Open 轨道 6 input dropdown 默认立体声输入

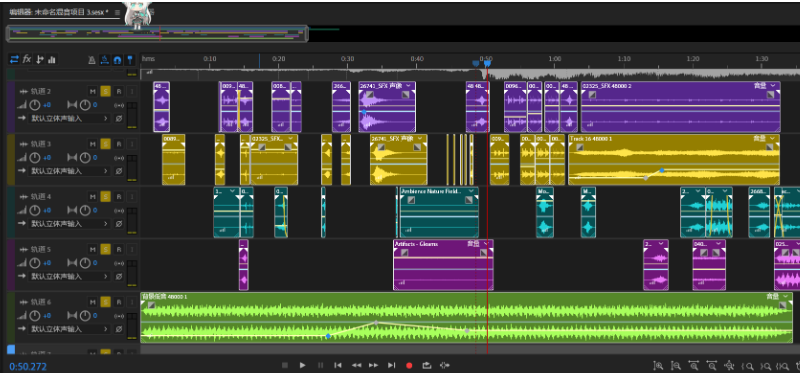70,329
